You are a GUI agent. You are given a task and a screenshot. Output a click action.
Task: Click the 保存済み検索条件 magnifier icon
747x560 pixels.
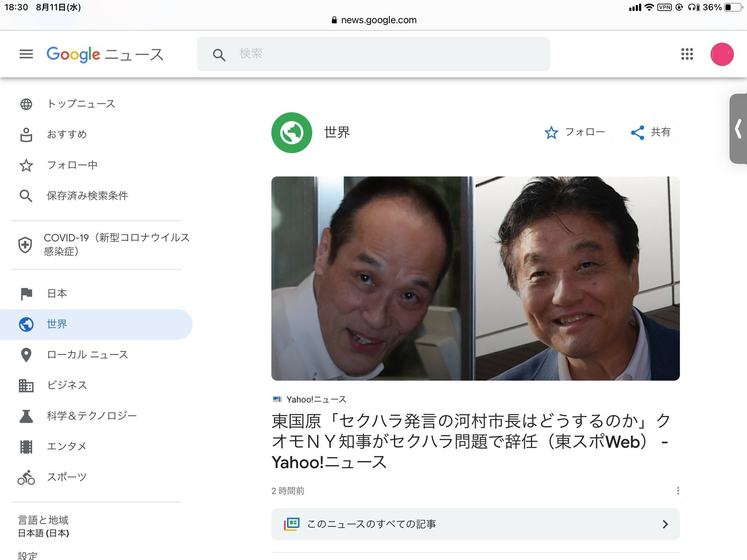click(x=26, y=196)
